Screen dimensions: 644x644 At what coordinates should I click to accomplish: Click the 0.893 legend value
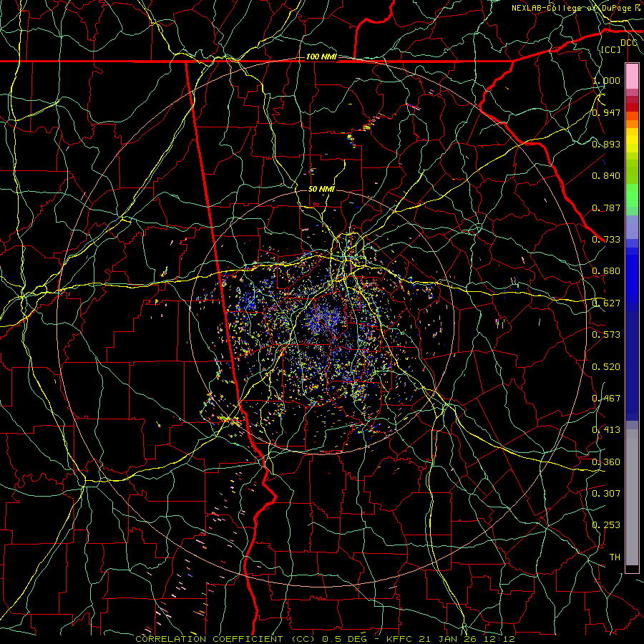pyautogui.click(x=606, y=144)
